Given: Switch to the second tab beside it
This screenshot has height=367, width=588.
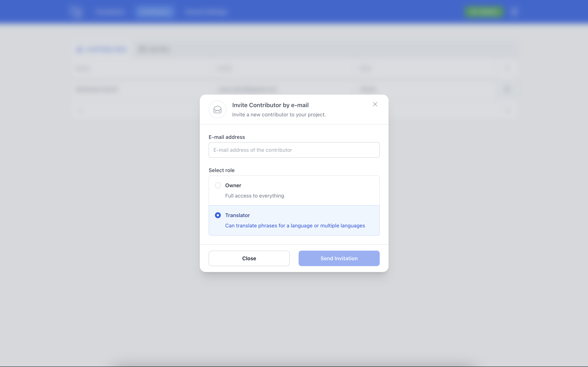Looking at the screenshot, I should pos(154,49).
